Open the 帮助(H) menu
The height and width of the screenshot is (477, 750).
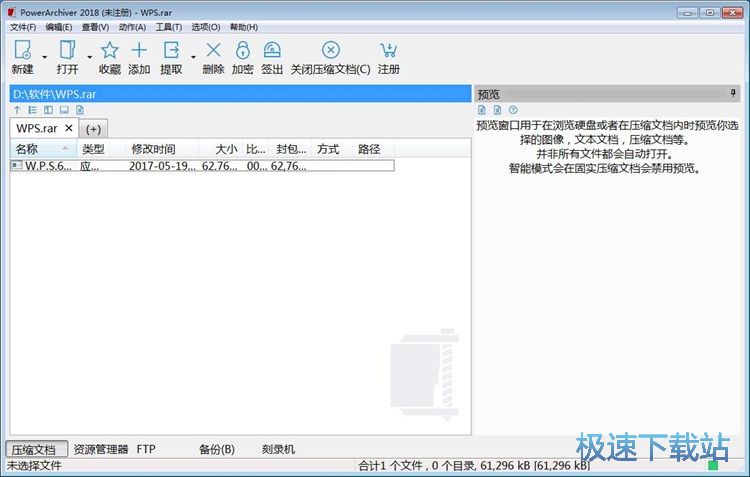243,27
